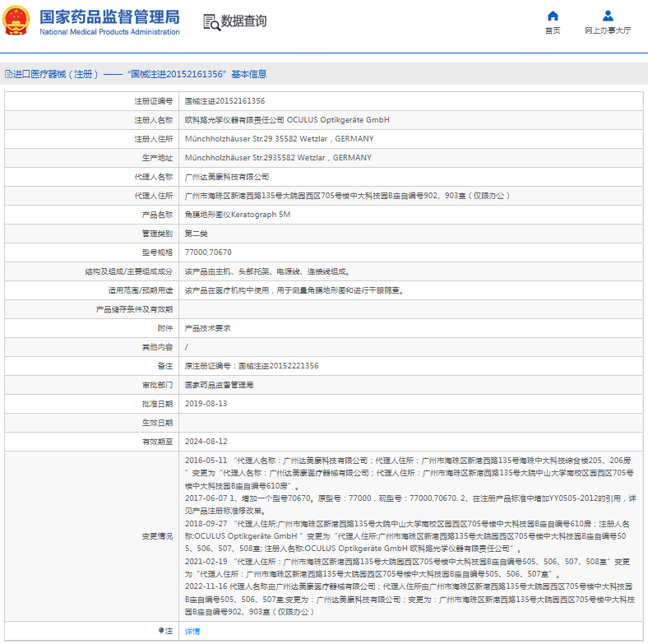Open the 详情 details link
This screenshot has height=644, width=648.
(192, 631)
